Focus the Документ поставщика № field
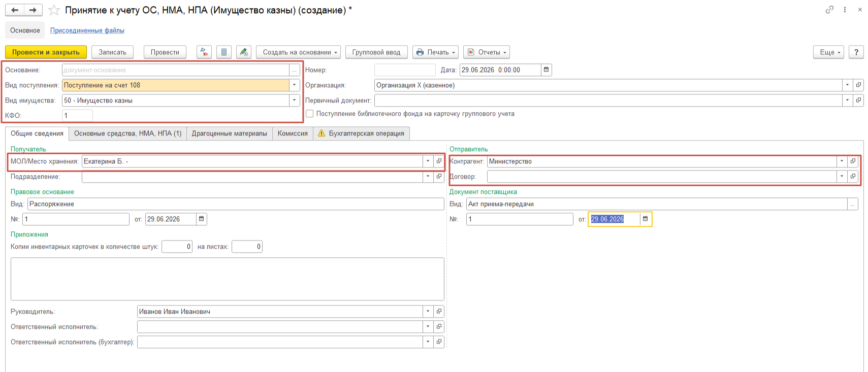The height and width of the screenshot is (372, 868). [x=520, y=219]
